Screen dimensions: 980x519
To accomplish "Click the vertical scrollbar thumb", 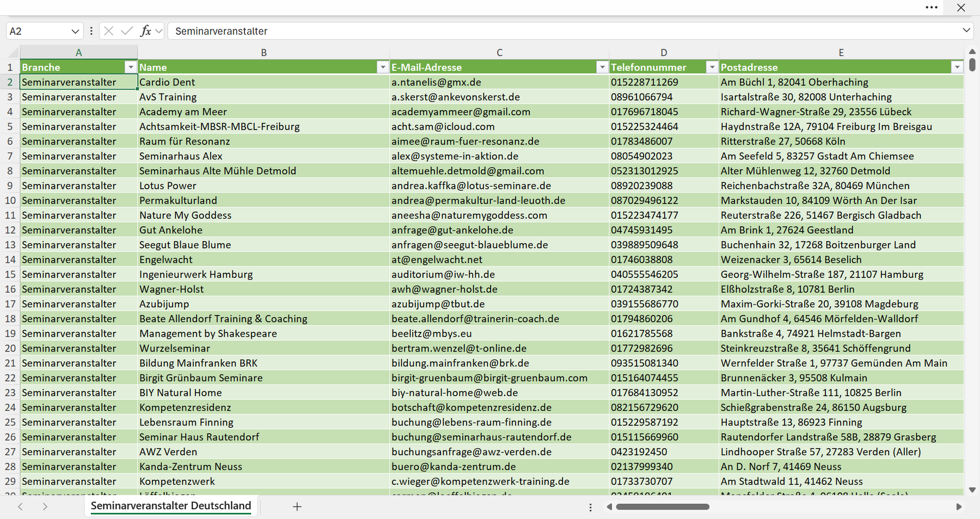I will 972,65.
